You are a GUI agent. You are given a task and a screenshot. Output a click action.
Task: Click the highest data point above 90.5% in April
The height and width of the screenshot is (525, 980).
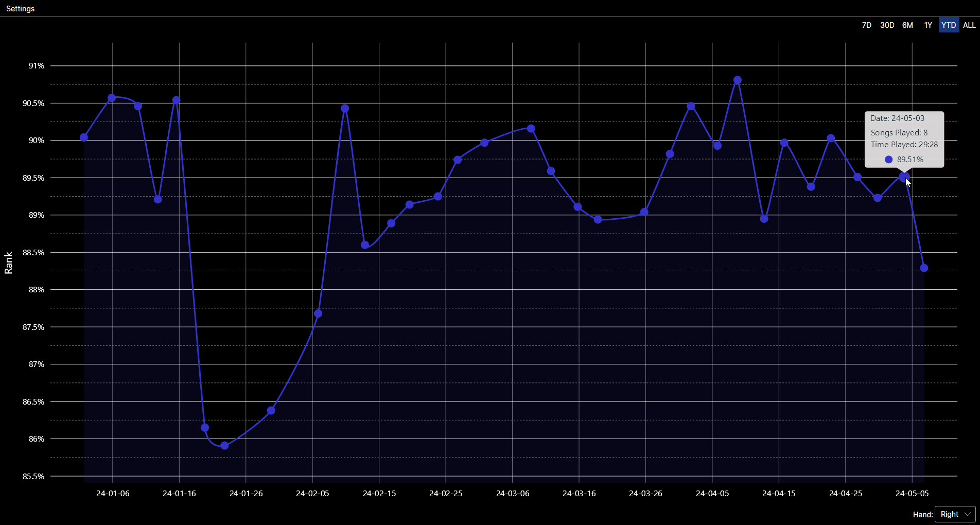(738, 80)
